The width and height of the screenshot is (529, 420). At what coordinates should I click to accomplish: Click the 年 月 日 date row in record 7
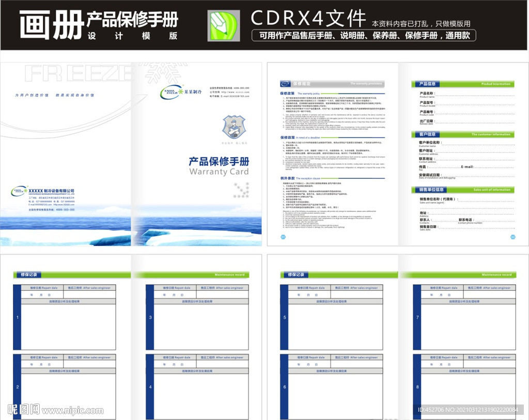click(442, 295)
